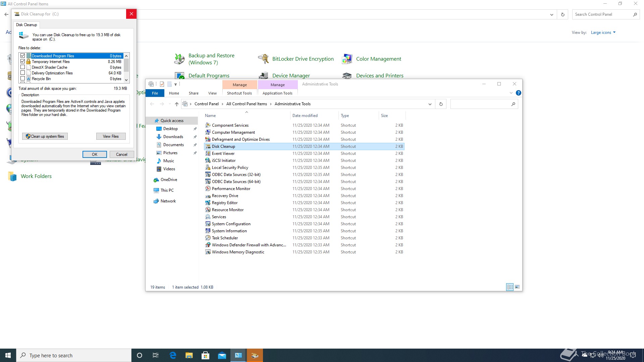644x362 pixels.
Task: Select the Windows Memory Diagnostic icon
Action: (208, 252)
